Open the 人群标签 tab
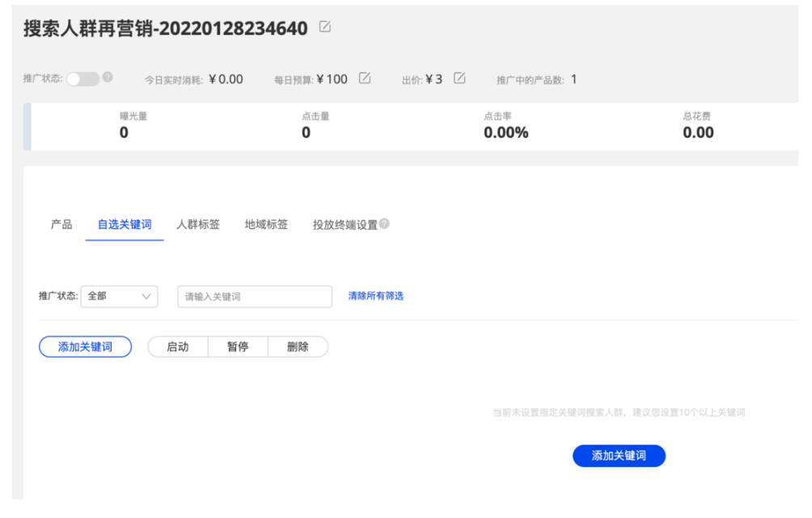The height and width of the screenshot is (518, 812). (198, 224)
